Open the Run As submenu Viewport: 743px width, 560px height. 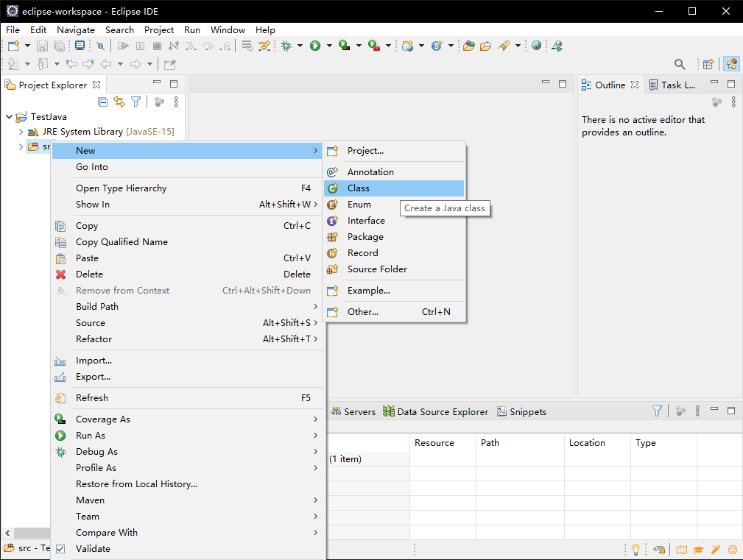pos(188,436)
